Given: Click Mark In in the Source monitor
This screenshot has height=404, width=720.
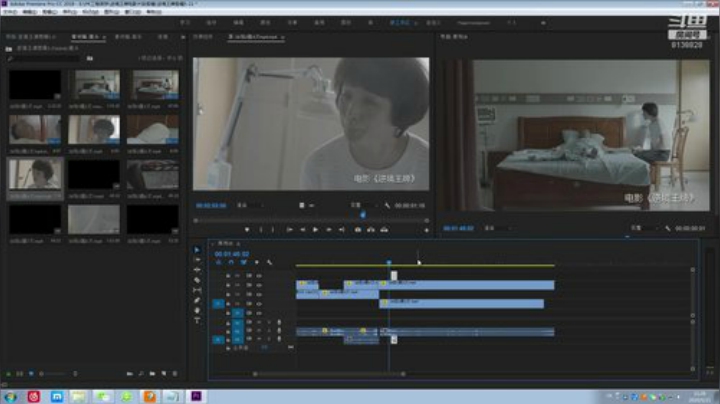Looking at the screenshot, I should 261,230.
